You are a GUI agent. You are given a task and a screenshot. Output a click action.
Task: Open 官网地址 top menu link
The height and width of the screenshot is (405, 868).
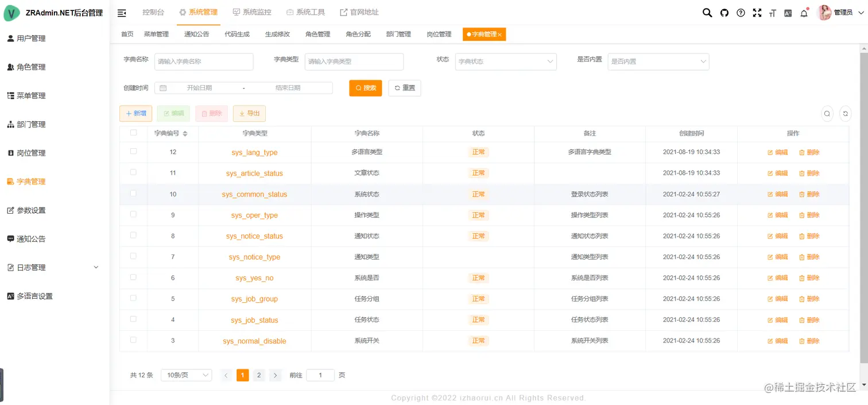tap(359, 13)
